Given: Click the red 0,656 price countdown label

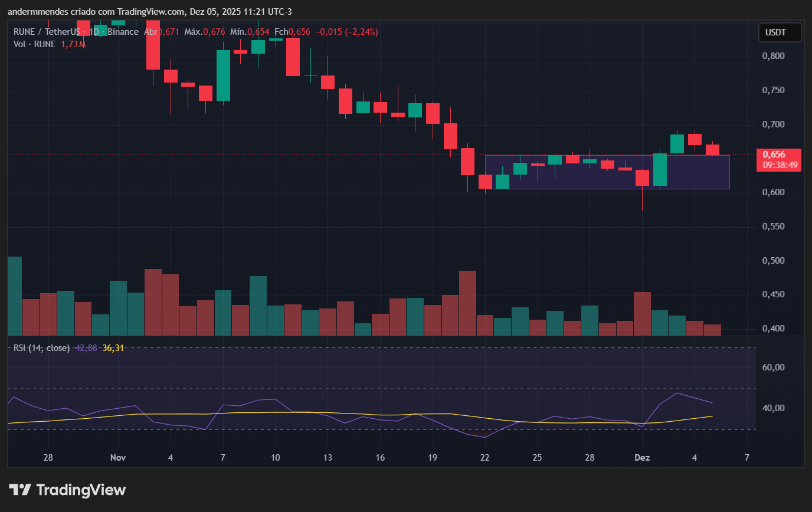Looking at the screenshot, I should click(778, 159).
